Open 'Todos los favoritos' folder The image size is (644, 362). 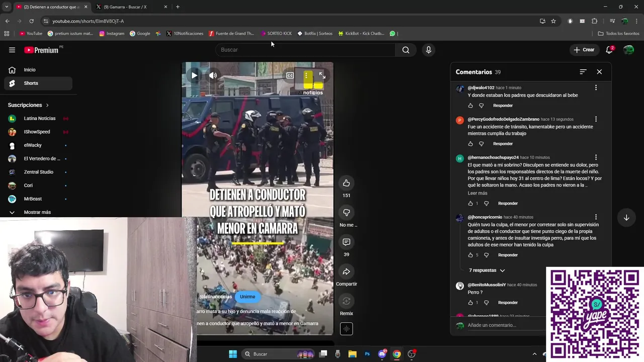[x=618, y=34]
